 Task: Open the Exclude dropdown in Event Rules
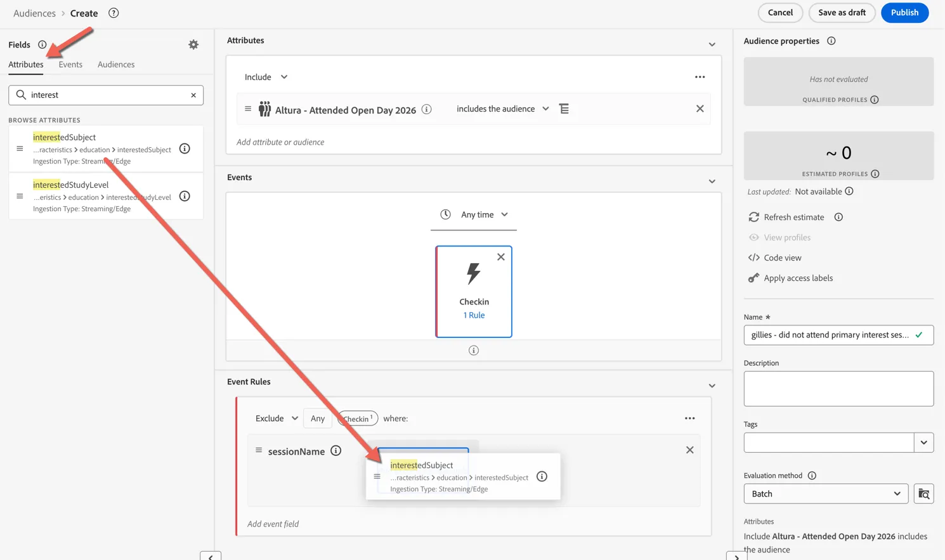277,419
